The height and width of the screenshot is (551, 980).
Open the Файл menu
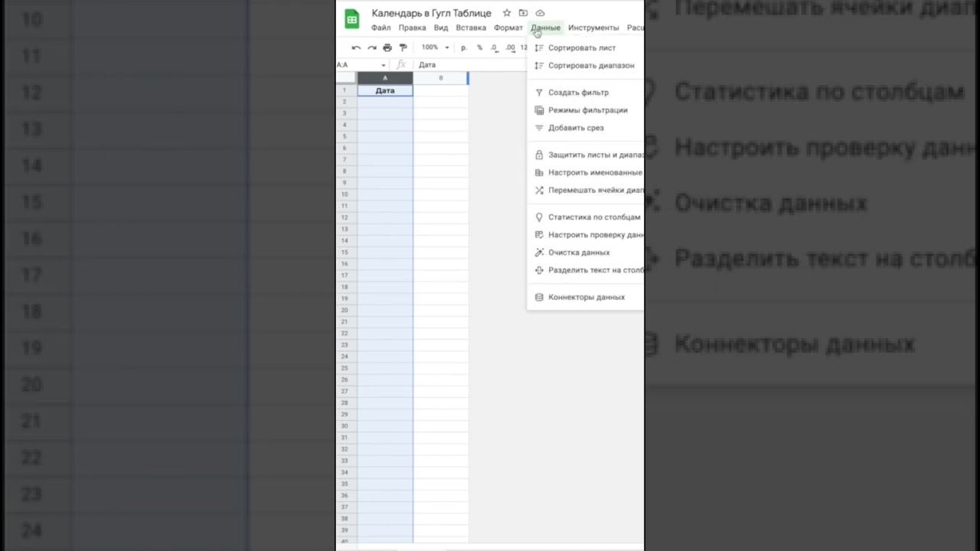381,28
